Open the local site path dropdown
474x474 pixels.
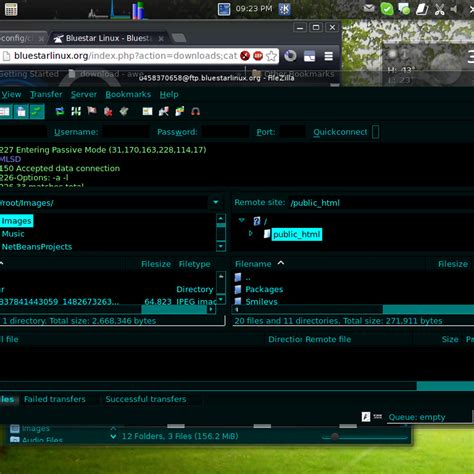[216, 202]
